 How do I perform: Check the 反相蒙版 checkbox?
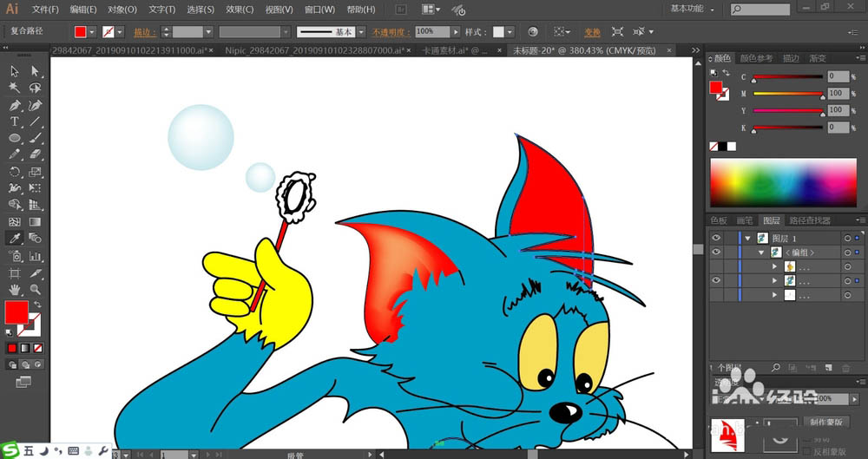pyautogui.click(x=807, y=451)
